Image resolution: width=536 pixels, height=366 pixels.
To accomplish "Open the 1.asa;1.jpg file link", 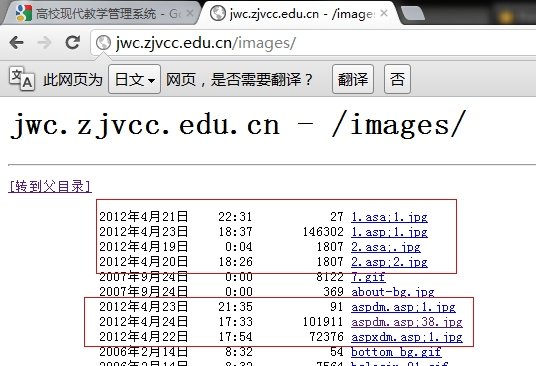I will point(389,217).
